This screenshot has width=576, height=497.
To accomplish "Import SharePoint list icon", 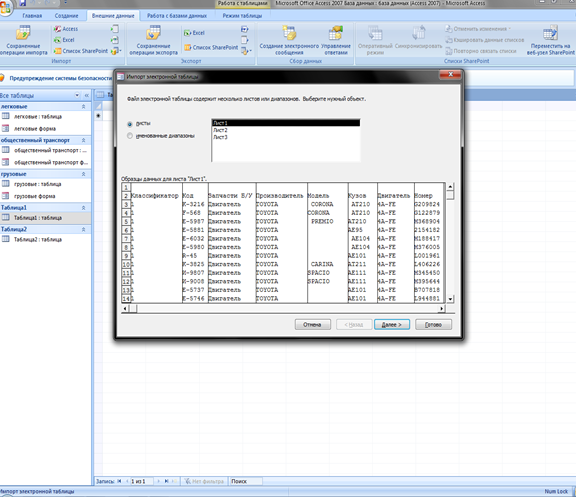I will (x=58, y=51).
